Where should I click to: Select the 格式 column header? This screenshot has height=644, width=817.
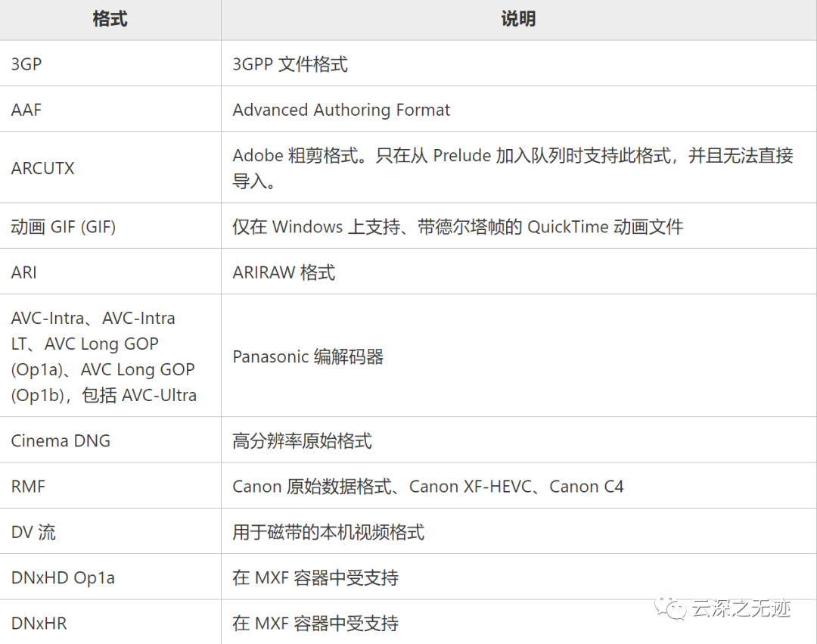pos(110,19)
